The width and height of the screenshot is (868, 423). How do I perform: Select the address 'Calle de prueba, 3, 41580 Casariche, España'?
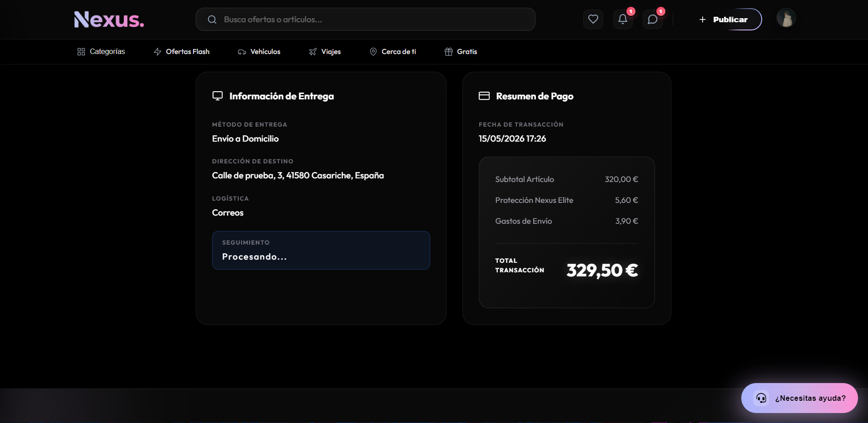(x=298, y=175)
